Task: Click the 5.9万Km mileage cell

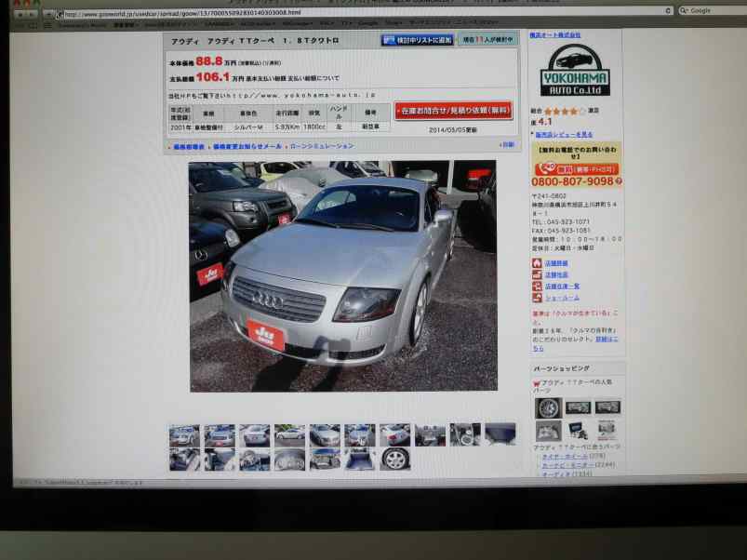Action: pyautogui.click(x=287, y=127)
